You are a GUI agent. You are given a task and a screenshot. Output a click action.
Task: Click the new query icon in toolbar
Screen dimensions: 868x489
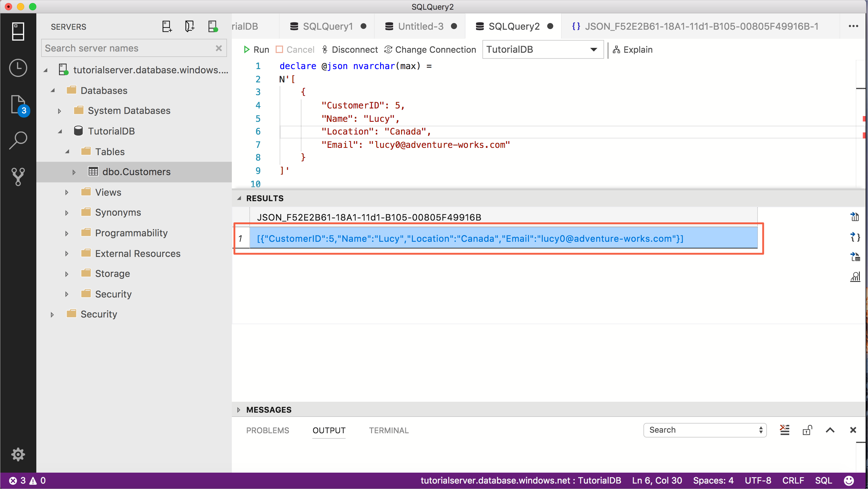click(166, 26)
